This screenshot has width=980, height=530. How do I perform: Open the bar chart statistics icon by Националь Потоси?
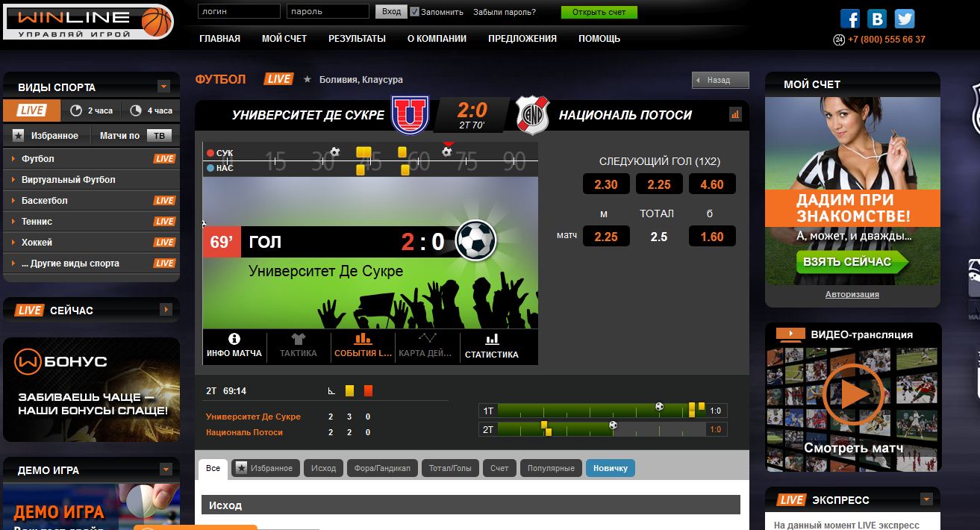[735, 114]
